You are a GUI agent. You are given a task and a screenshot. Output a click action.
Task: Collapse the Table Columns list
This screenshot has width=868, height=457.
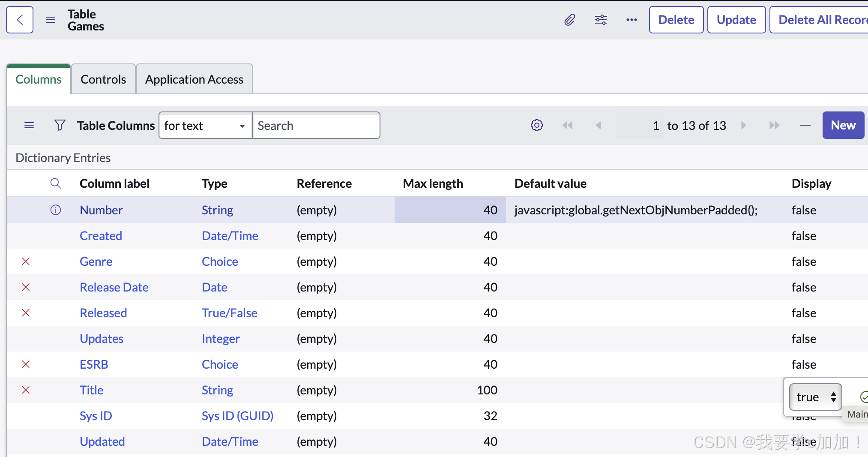click(x=805, y=125)
